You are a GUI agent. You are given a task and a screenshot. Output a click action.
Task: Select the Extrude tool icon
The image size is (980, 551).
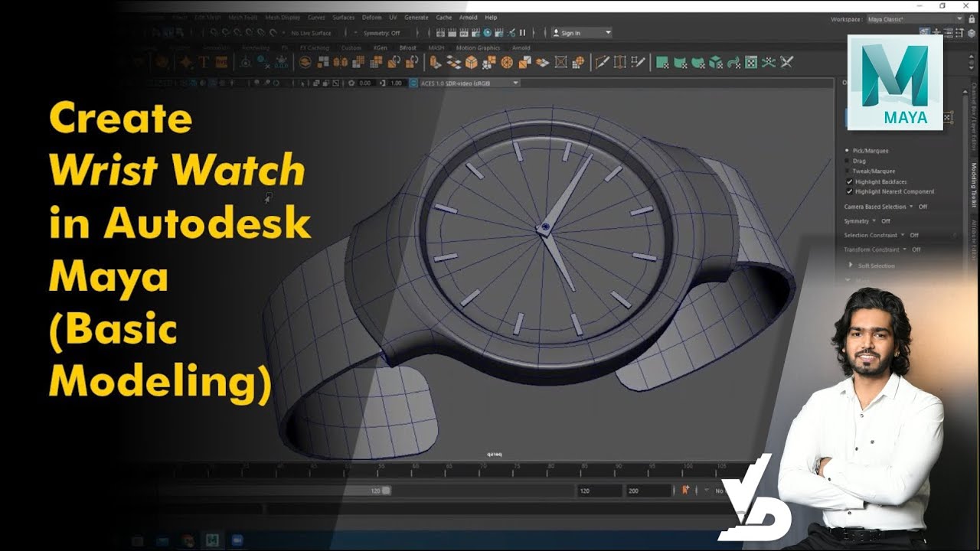[x=436, y=62]
